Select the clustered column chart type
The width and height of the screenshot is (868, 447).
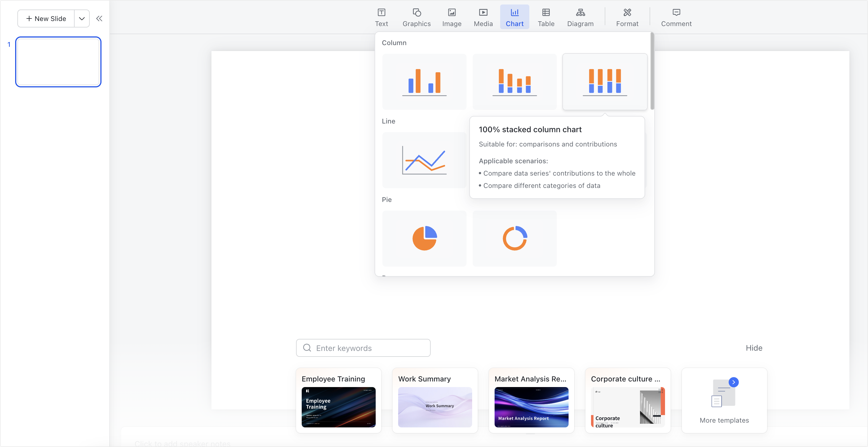pos(424,82)
